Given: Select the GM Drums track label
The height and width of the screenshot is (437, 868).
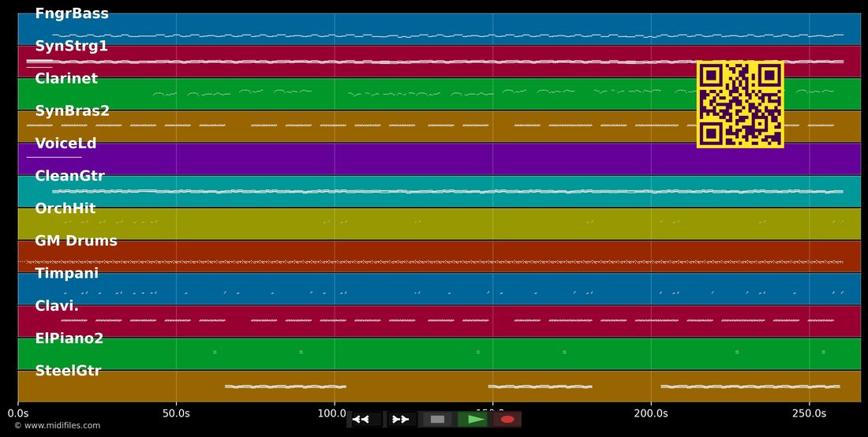Looking at the screenshot, I should click(x=77, y=241).
